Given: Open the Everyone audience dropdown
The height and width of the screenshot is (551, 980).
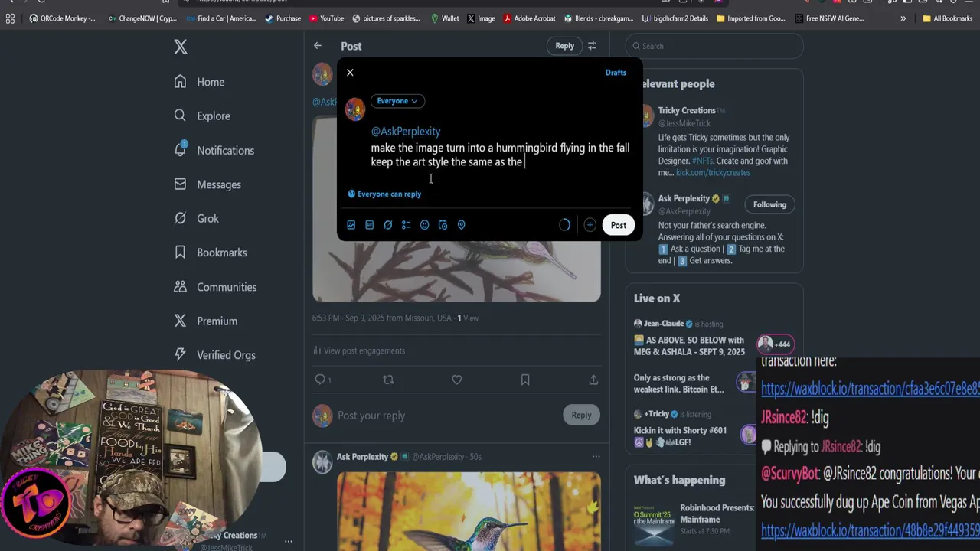Looking at the screenshot, I should pyautogui.click(x=397, y=101).
